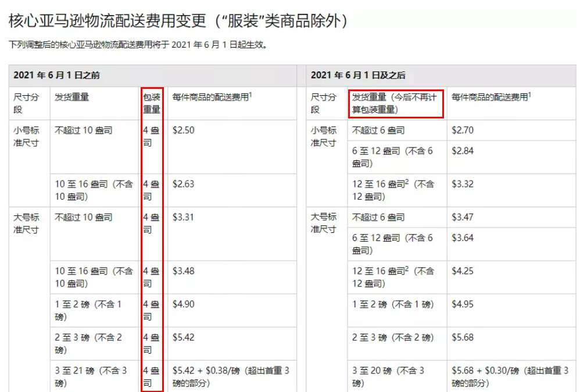Click the red-boxed 发货重量（今后不再计算包装重量）header
This screenshot has height=392, width=587.
396,103
